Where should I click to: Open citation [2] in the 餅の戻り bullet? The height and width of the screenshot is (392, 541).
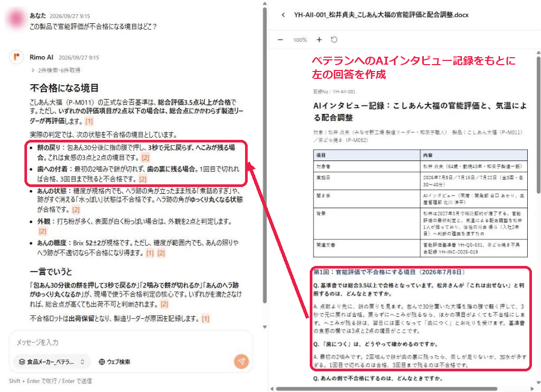pyautogui.click(x=146, y=158)
